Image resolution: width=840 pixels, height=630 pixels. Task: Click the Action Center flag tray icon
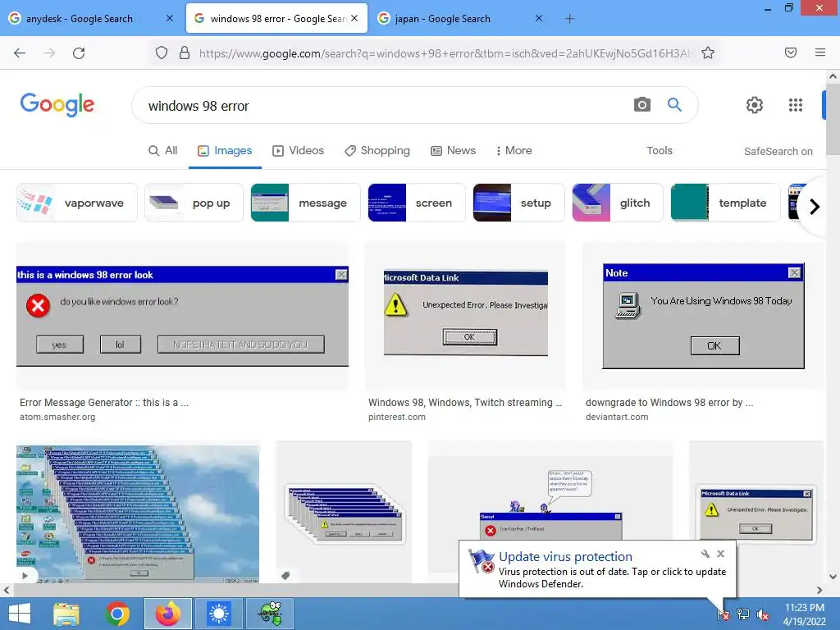click(x=724, y=614)
